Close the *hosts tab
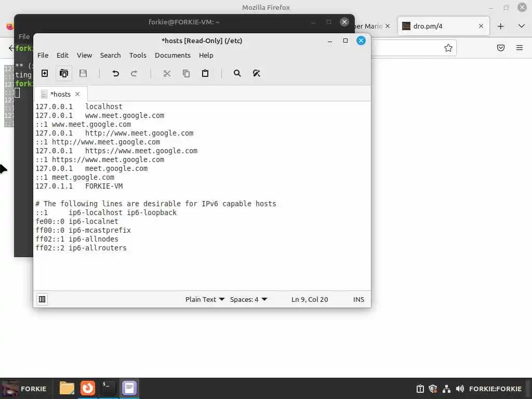The width and height of the screenshot is (532, 399). tap(77, 94)
